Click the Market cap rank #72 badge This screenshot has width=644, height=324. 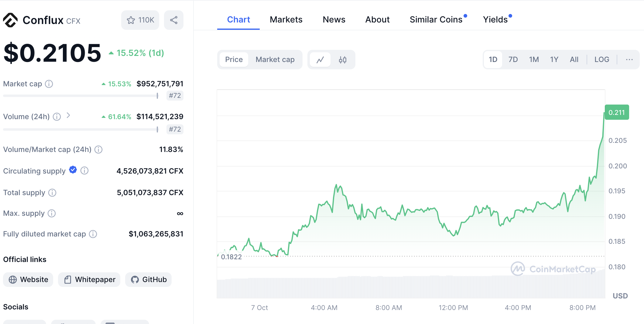175,96
